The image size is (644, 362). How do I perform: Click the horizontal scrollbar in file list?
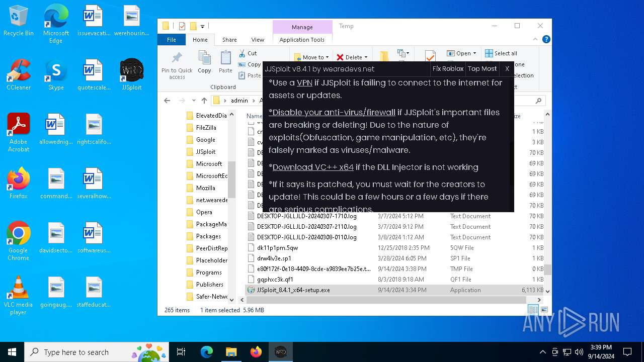pyautogui.click(x=385, y=300)
